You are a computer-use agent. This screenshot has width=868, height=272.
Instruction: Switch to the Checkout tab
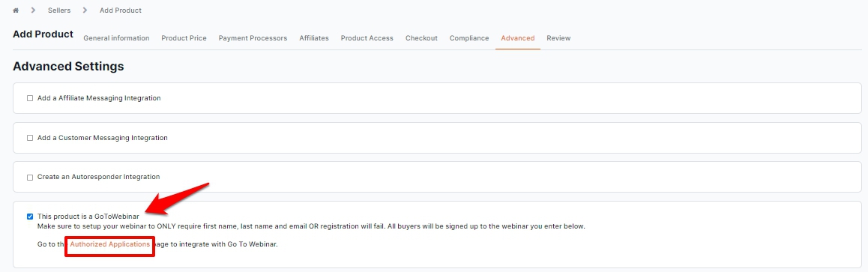[421, 38]
